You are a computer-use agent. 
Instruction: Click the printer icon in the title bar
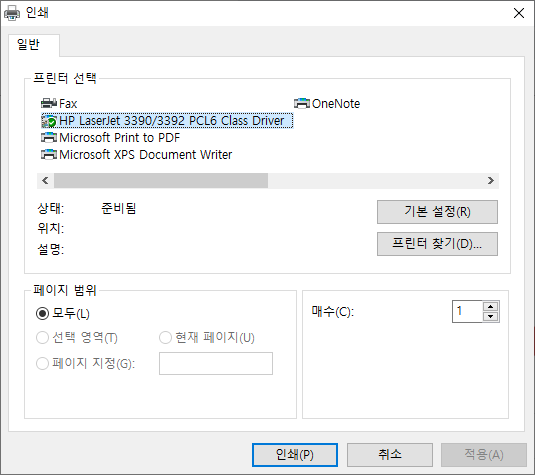tap(12, 13)
